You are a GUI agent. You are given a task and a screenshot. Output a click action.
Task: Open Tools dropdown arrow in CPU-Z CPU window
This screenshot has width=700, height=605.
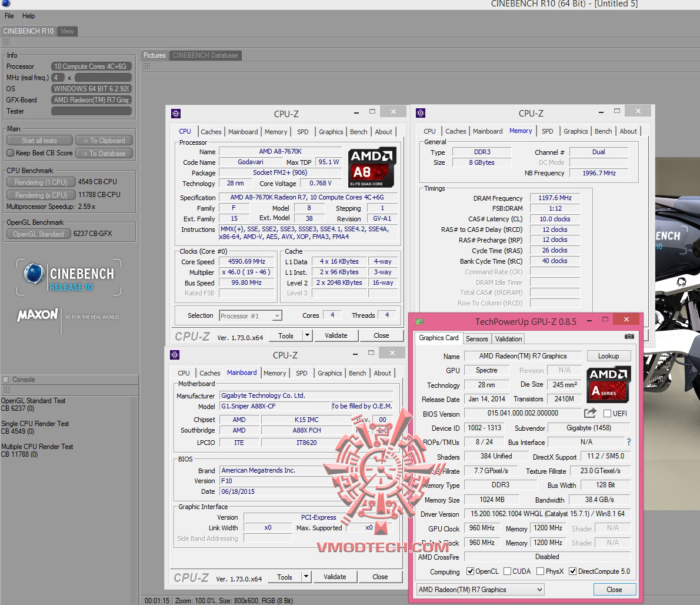coord(307,335)
